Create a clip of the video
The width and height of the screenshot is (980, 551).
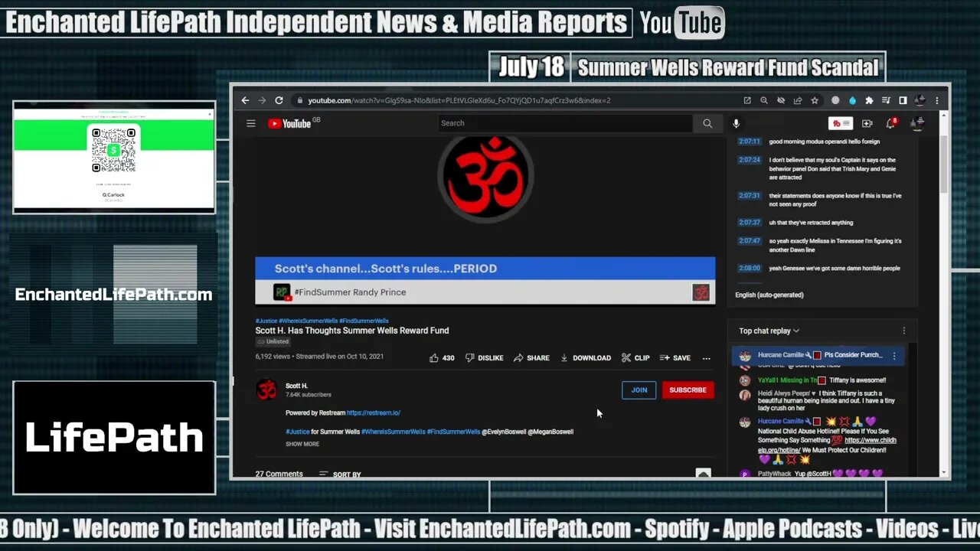point(635,357)
